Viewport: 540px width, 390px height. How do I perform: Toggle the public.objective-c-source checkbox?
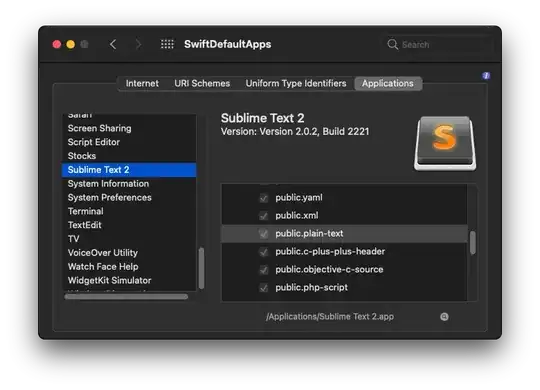tap(263, 269)
